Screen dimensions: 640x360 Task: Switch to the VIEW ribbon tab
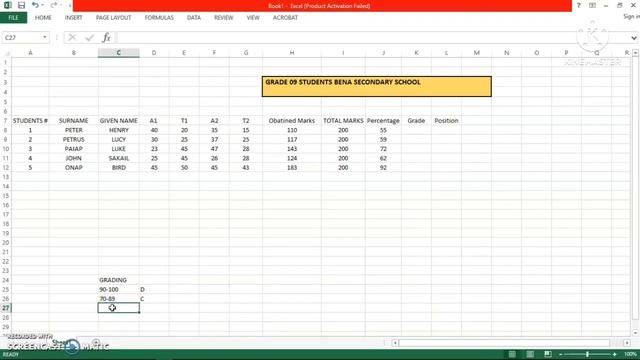pyautogui.click(x=253, y=18)
